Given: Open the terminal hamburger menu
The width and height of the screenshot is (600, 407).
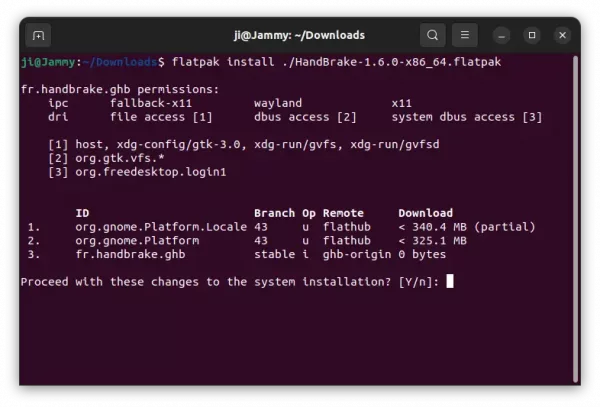Looking at the screenshot, I should [x=465, y=35].
